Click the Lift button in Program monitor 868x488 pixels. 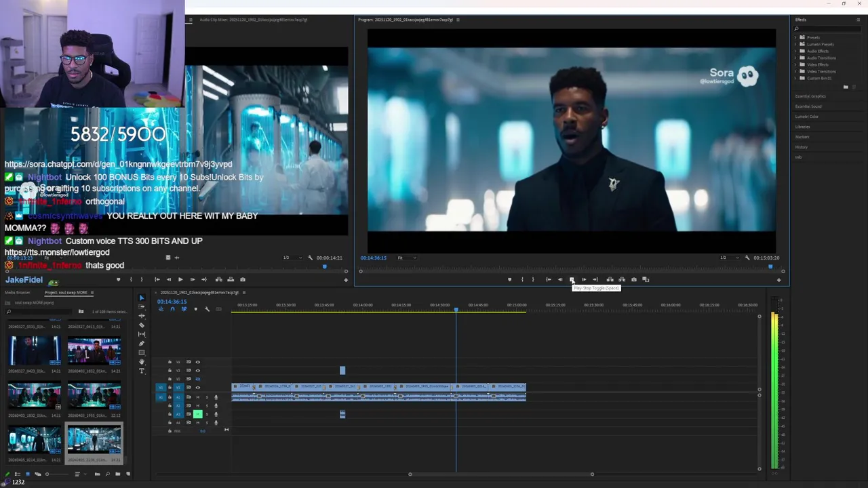(610, 279)
